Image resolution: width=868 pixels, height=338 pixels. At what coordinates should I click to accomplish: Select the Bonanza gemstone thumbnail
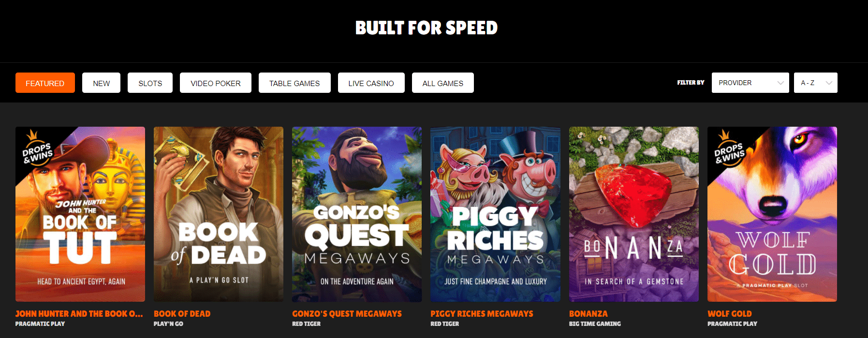pos(634,214)
